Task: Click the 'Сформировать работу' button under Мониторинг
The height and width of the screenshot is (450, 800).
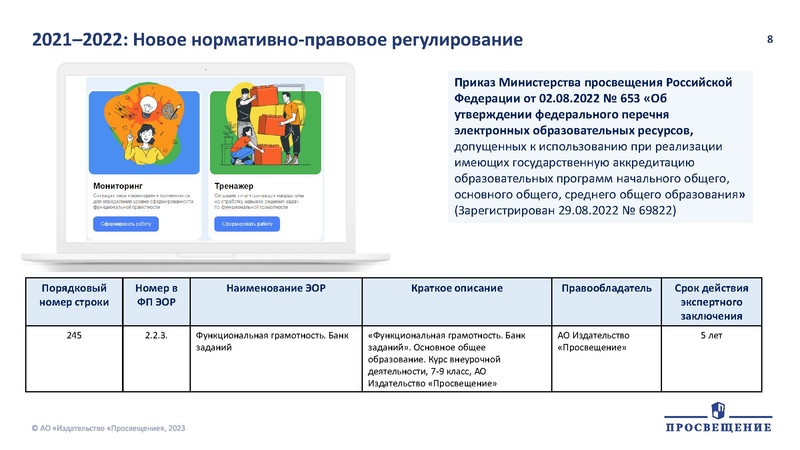Action: click(x=126, y=224)
